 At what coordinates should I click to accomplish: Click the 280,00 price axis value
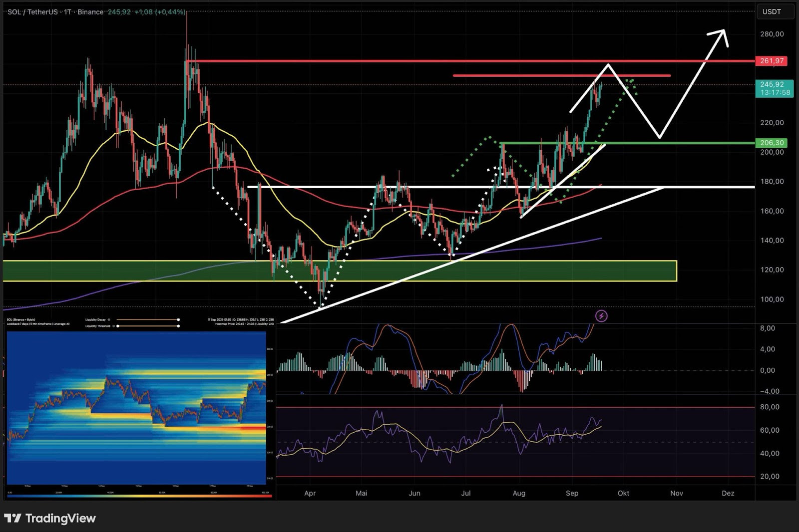[x=772, y=34]
